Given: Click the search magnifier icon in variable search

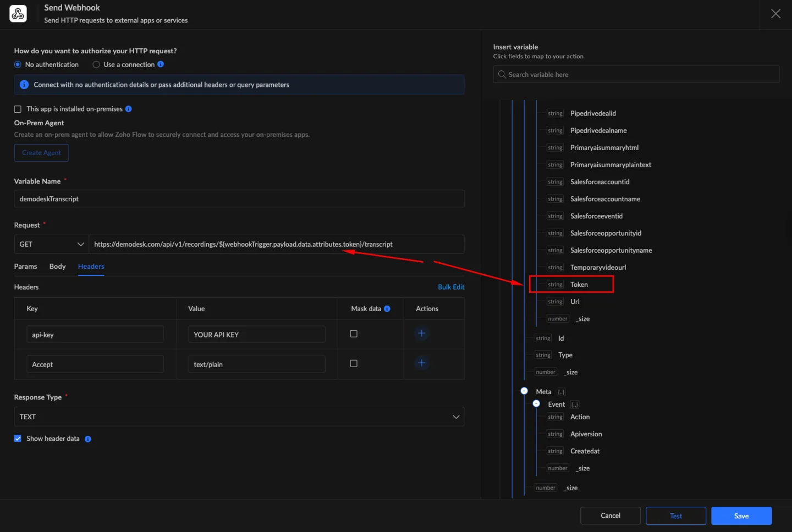Looking at the screenshot, I should 502,74.
